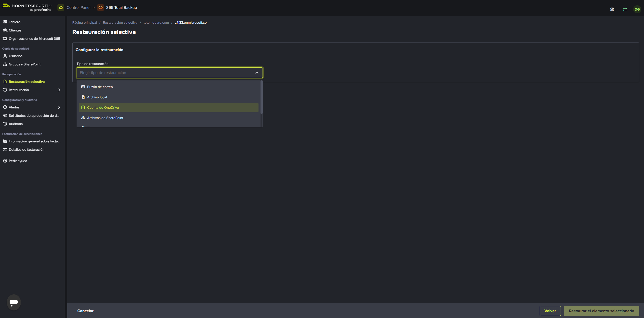This screenshot has width=644, height=318.
Task: Collapse the Tipo de restauración dropdown arrow
Action: pyautogui.click(x=257, y=73)
